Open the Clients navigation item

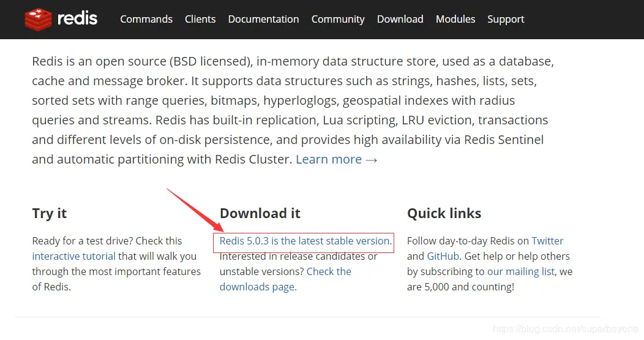click(200, 19)
